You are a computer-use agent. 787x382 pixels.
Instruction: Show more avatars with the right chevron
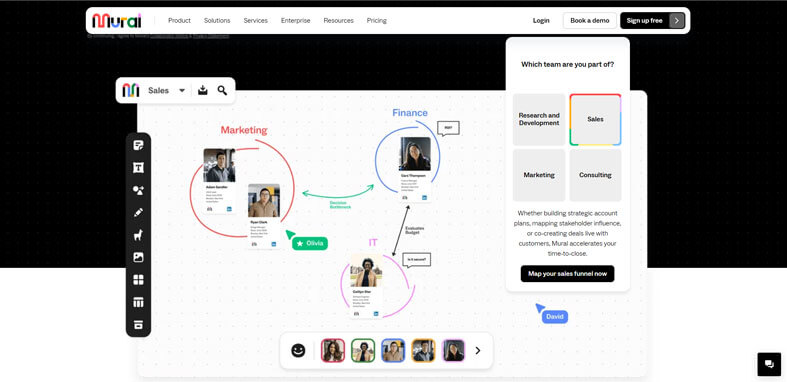pos(477,350)
